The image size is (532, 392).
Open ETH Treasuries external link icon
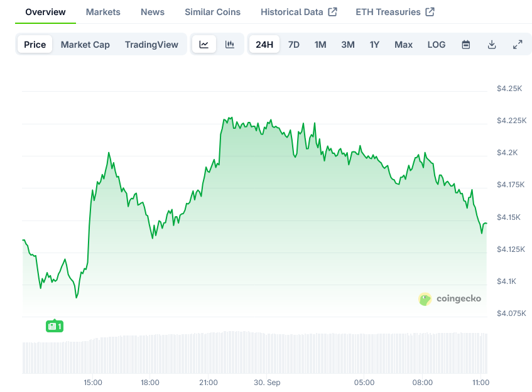430,11
